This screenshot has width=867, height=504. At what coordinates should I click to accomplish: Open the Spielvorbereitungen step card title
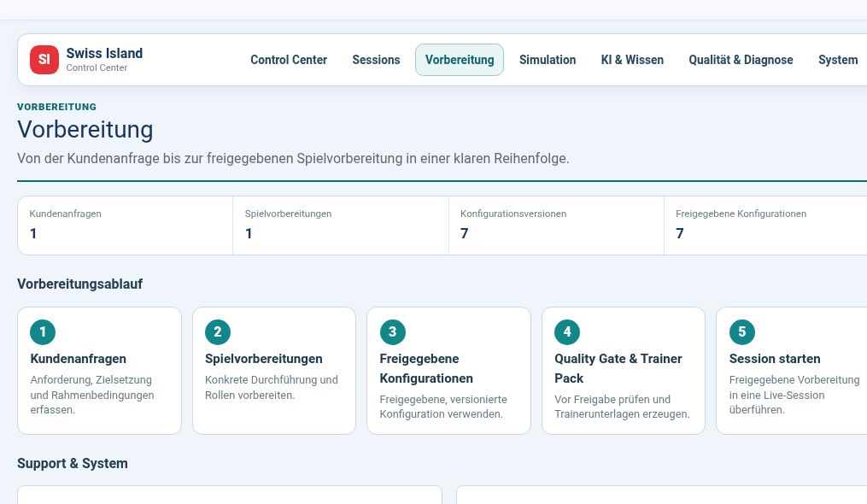264,359
